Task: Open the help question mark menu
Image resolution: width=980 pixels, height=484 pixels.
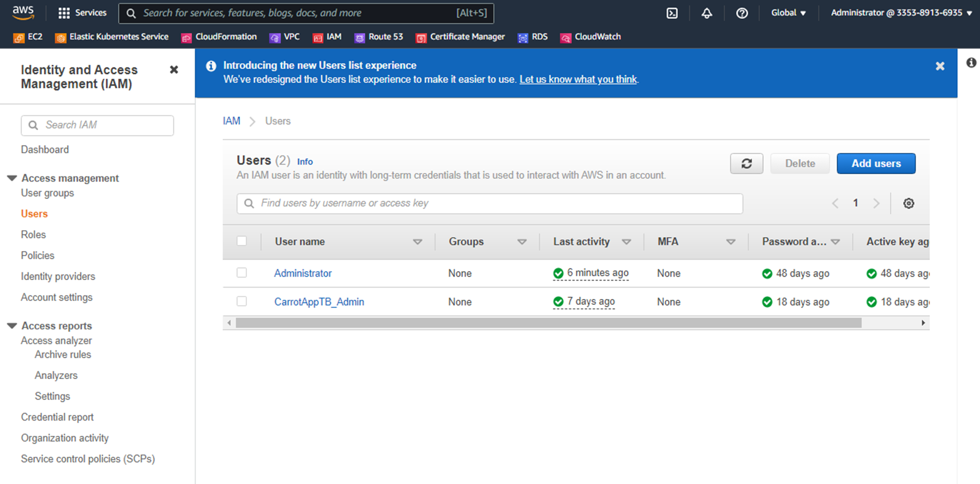Action: (x=741, y=13)
